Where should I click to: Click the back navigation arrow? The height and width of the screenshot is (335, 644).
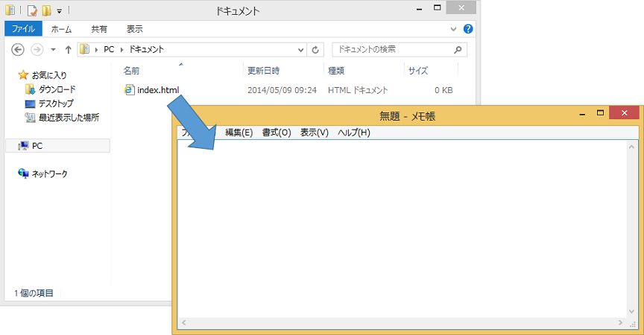[19, 49]
